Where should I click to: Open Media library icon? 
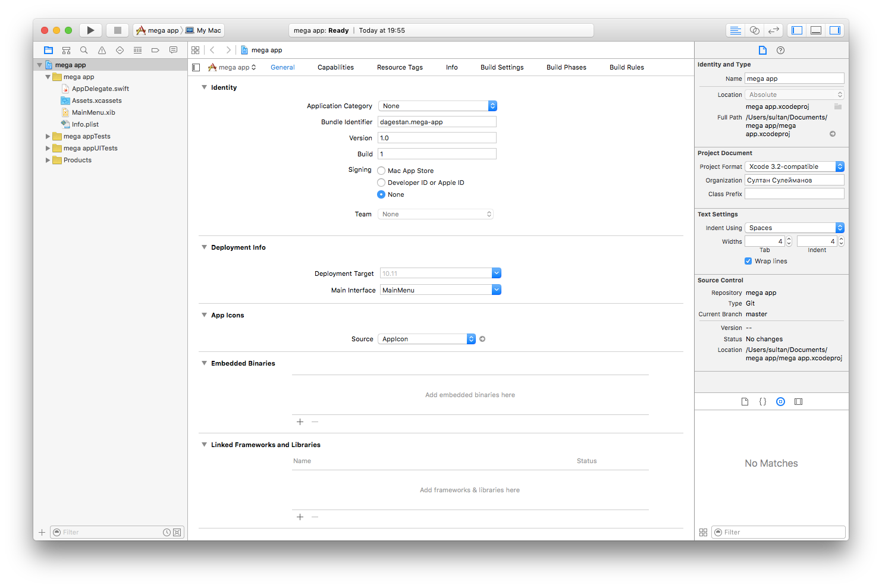coord(799,402)
